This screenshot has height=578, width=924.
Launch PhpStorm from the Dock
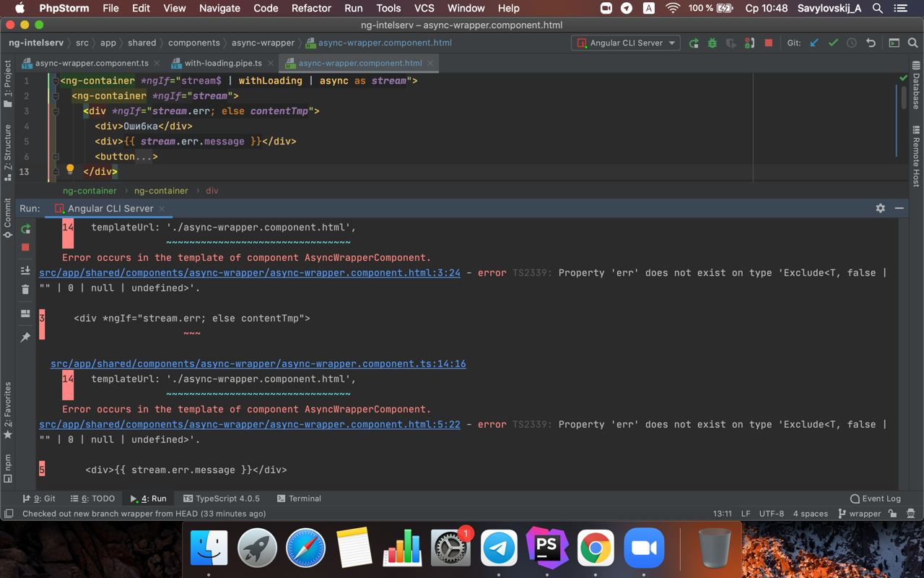546,548
